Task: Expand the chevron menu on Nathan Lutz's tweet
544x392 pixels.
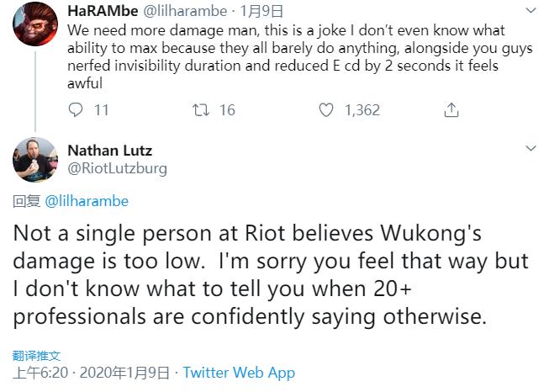Action: 531,149
